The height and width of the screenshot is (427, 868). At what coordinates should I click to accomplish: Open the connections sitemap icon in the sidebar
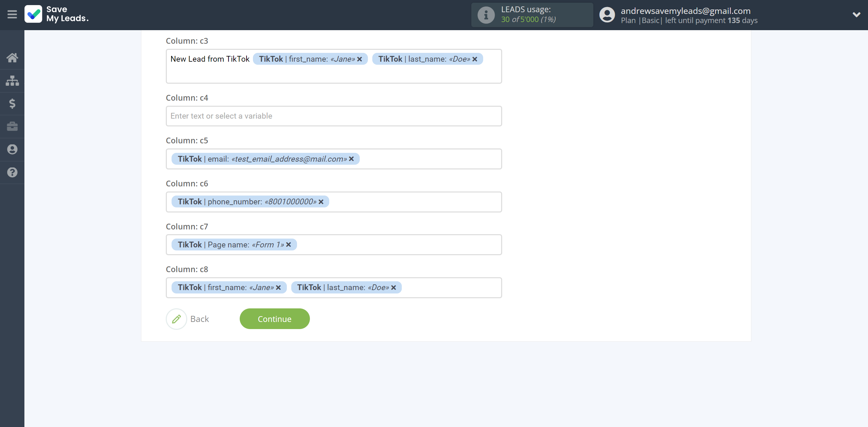coord(12,81)
